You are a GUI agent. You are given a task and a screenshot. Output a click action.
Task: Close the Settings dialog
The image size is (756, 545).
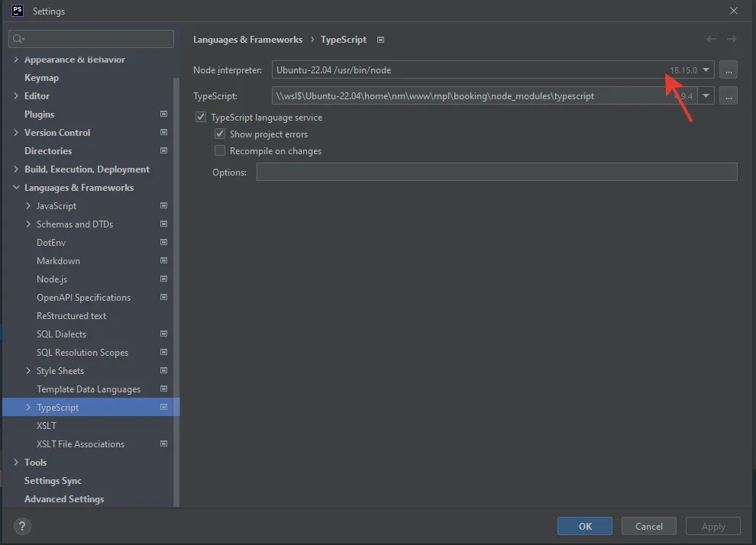(734, 11)
